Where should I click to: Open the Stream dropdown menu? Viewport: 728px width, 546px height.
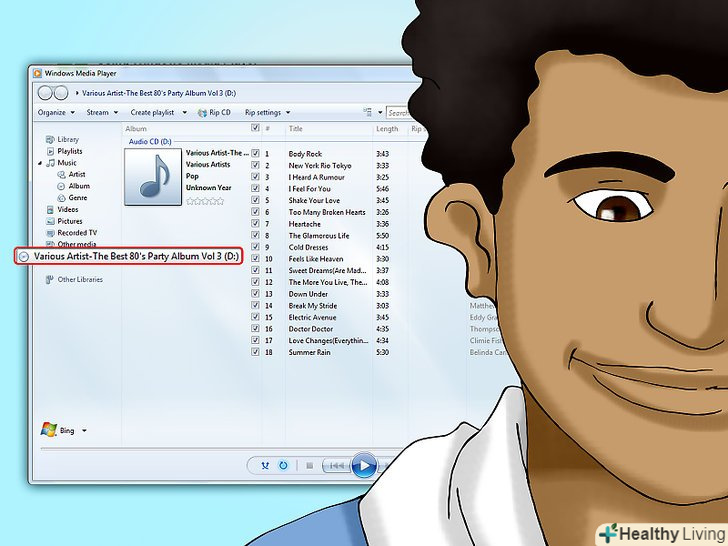click(102, 112)
